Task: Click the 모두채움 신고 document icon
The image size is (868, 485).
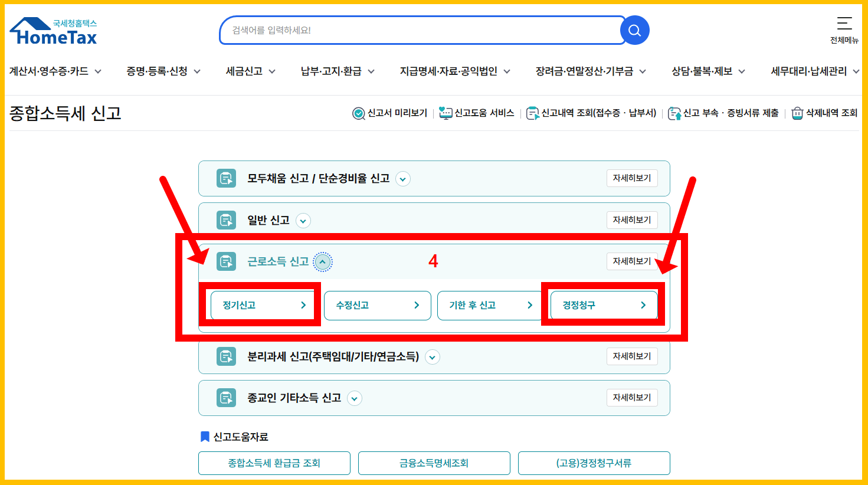Action: pos(225,178)
